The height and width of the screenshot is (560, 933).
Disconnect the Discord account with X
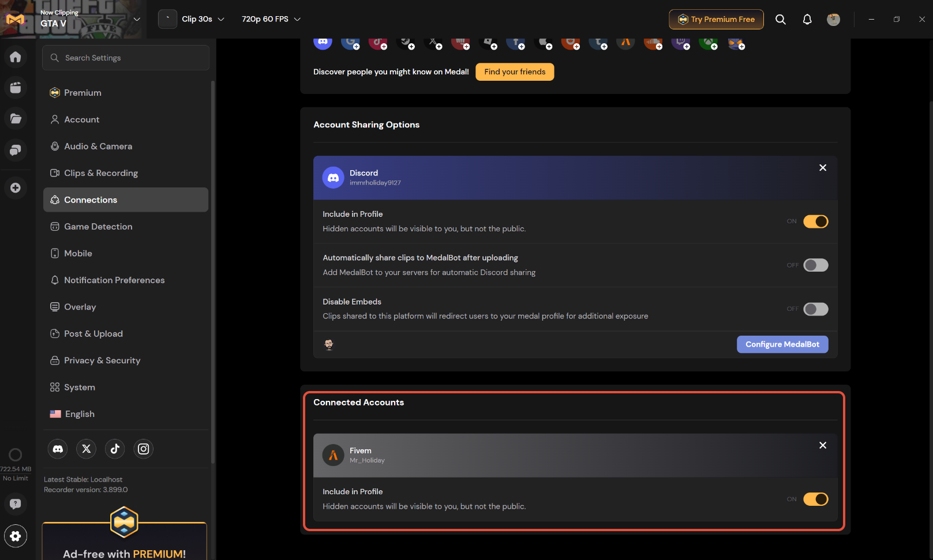[823, 168]
